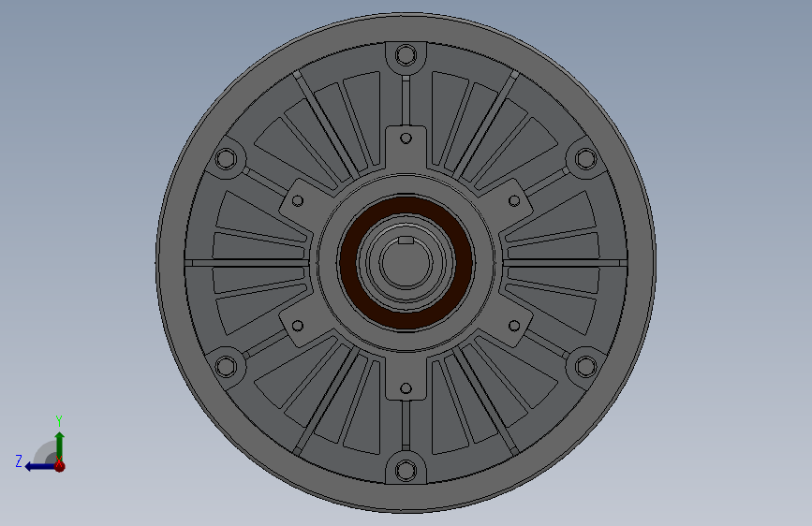Select the upper-right outer mounting hole

pyautogui.click(x=586, y=158)
